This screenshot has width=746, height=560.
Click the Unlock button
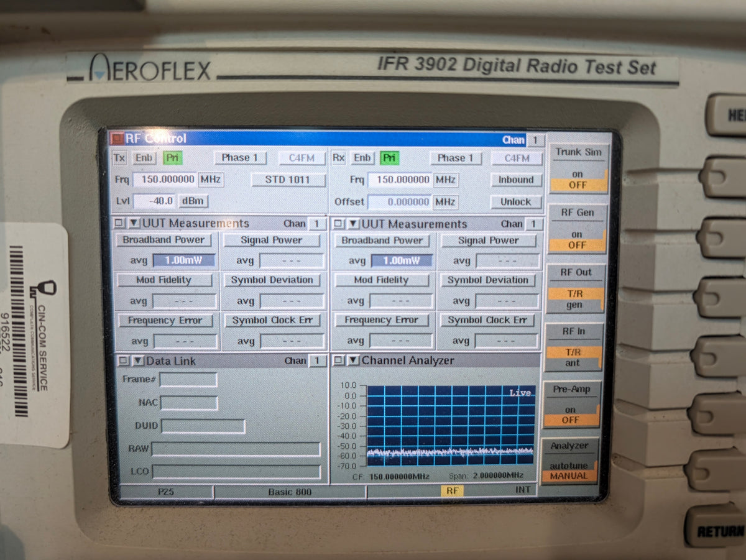pos(516,201)
